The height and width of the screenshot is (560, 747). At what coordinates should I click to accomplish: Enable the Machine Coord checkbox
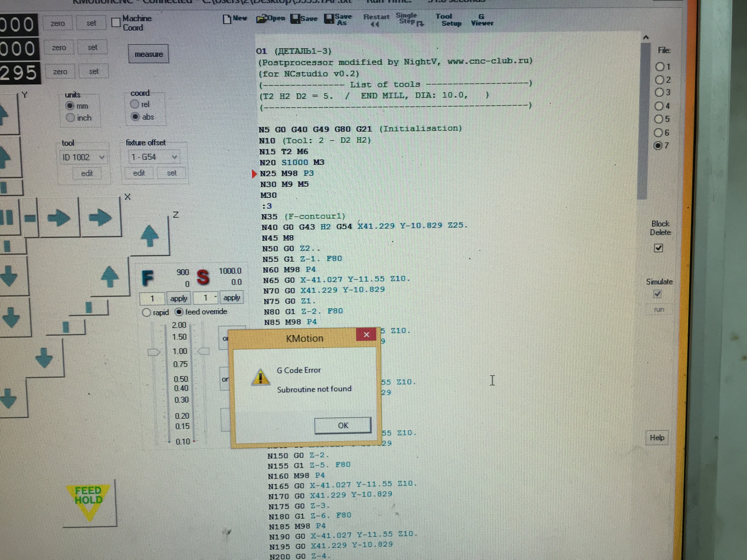pos(116,23)
